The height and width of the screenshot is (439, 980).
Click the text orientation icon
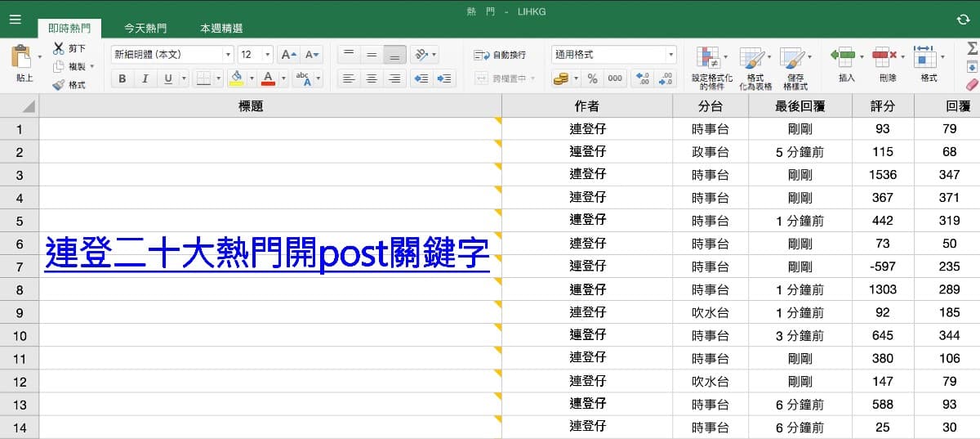tap(421, 55)
